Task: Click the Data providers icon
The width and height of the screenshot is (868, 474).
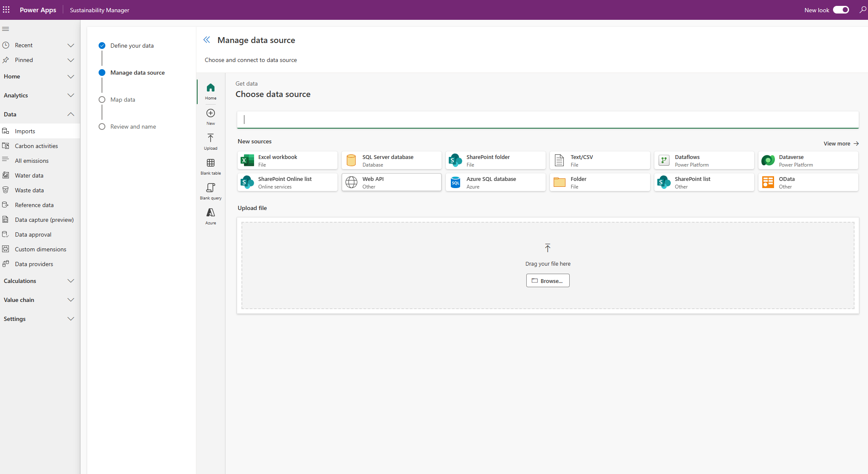Action: pos(5,264)
